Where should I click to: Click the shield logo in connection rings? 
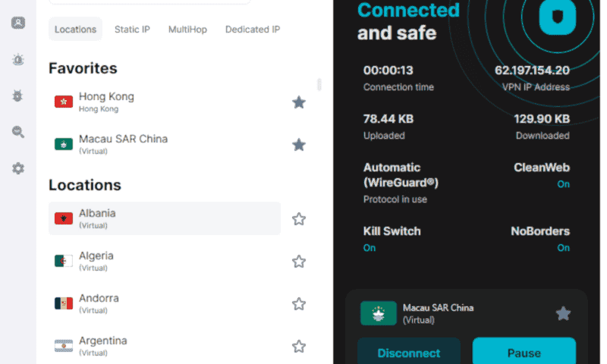pos(558,17)
